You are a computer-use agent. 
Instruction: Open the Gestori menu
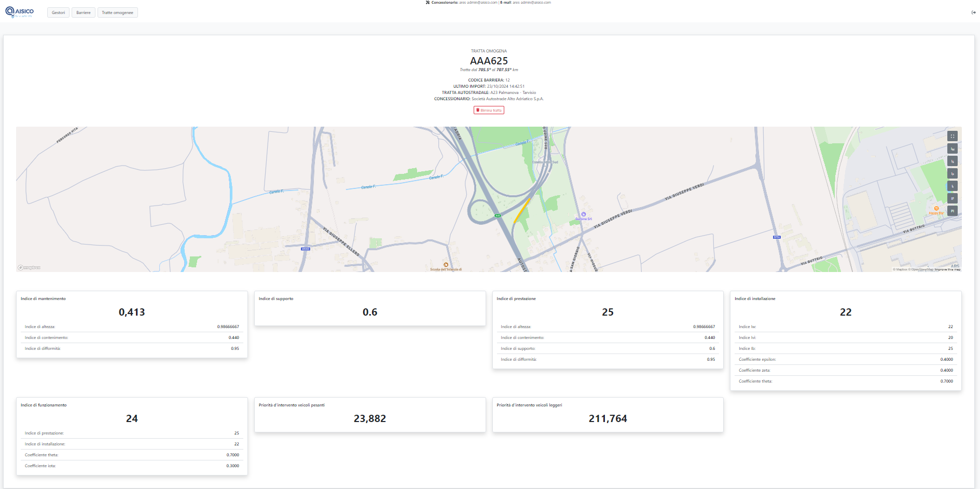(58, 12)
